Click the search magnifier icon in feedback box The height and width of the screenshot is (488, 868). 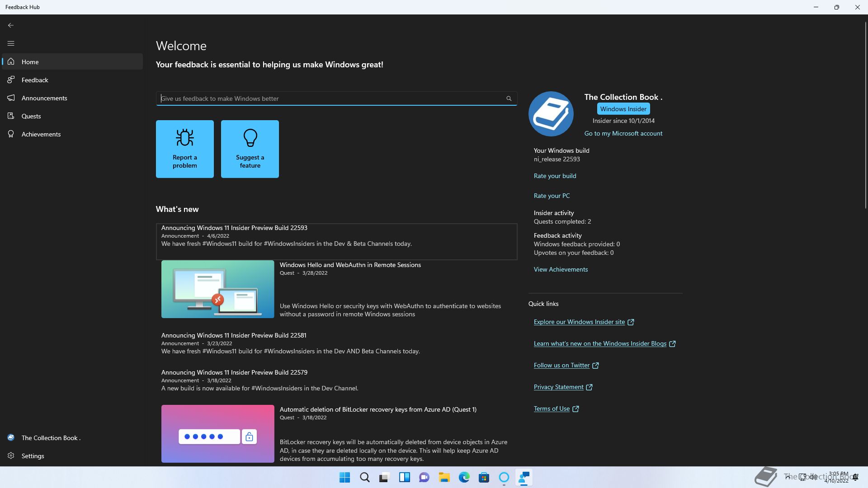[x=509, y=99]
